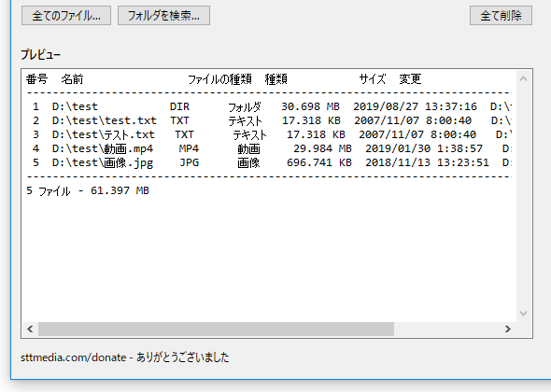This screenshot has width=551, height=392.
Task: Click the プレビュー section label
Action: pyautogui.click(x=41, y=55)
